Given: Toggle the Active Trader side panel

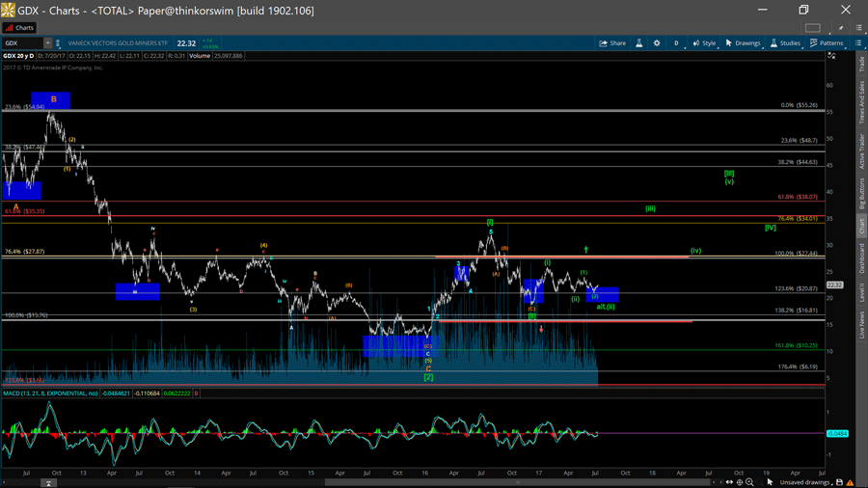Looking at the screenshot, I should [x=861, y=148].
